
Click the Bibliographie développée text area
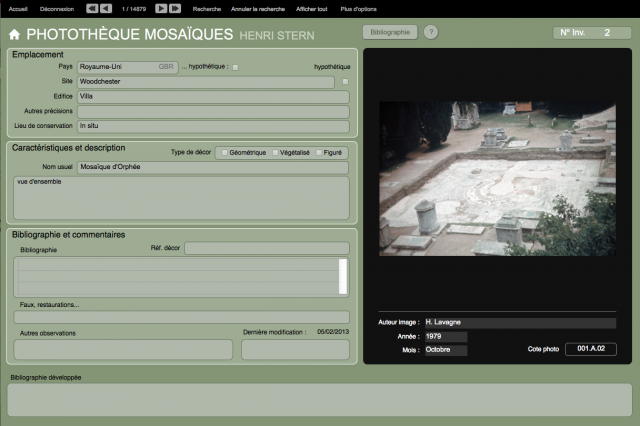click(320, 399)
